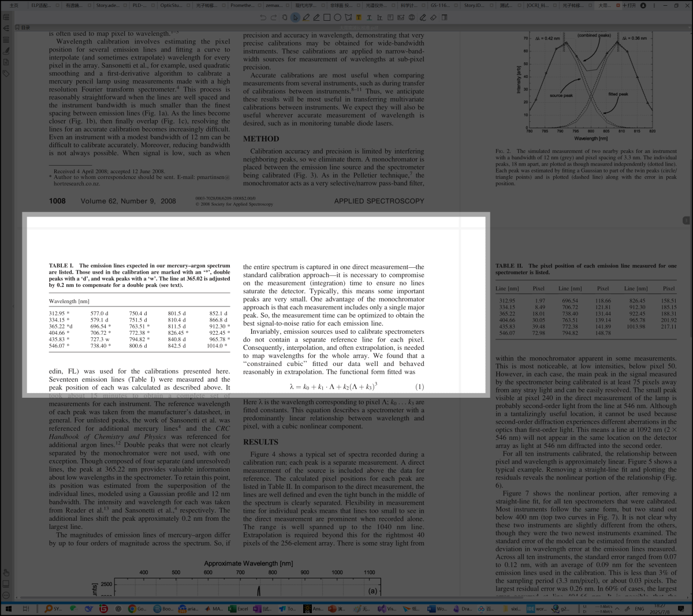Viewport: 693px width, 616px height.
Task: Open the Markdown document icon in left sidebar
Action: click(x=6, y=62)
